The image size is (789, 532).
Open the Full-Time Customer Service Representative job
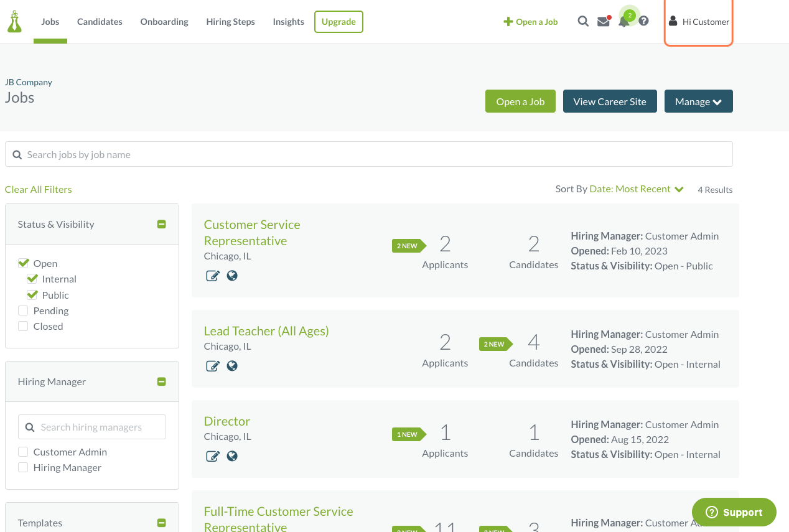point(279,519)
